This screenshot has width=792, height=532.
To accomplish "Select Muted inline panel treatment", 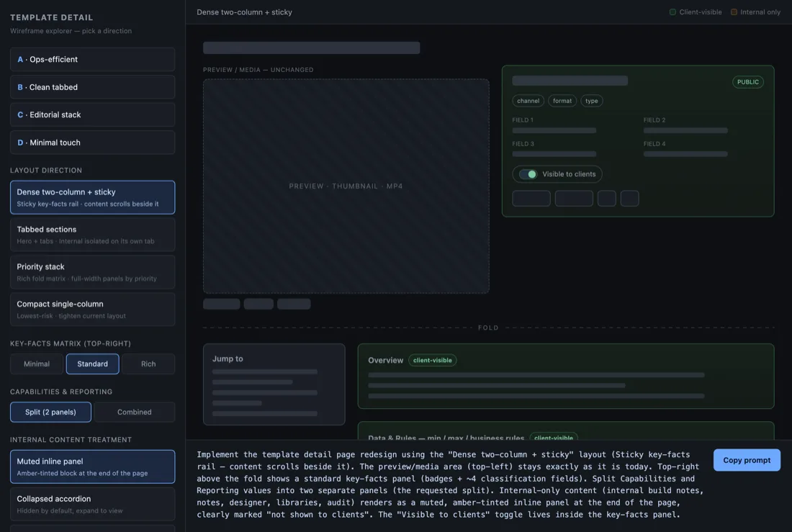I will [x=92, y=466].
